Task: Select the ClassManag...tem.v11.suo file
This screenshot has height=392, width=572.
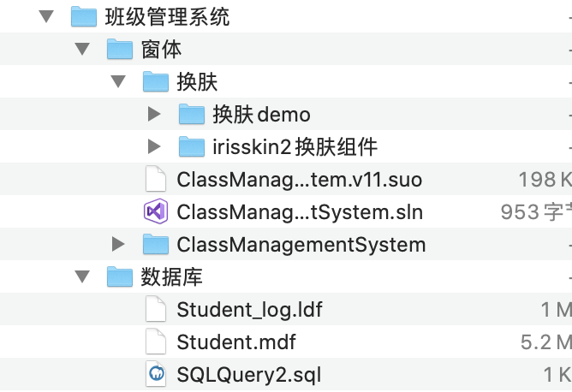Action: pos(300,180)
